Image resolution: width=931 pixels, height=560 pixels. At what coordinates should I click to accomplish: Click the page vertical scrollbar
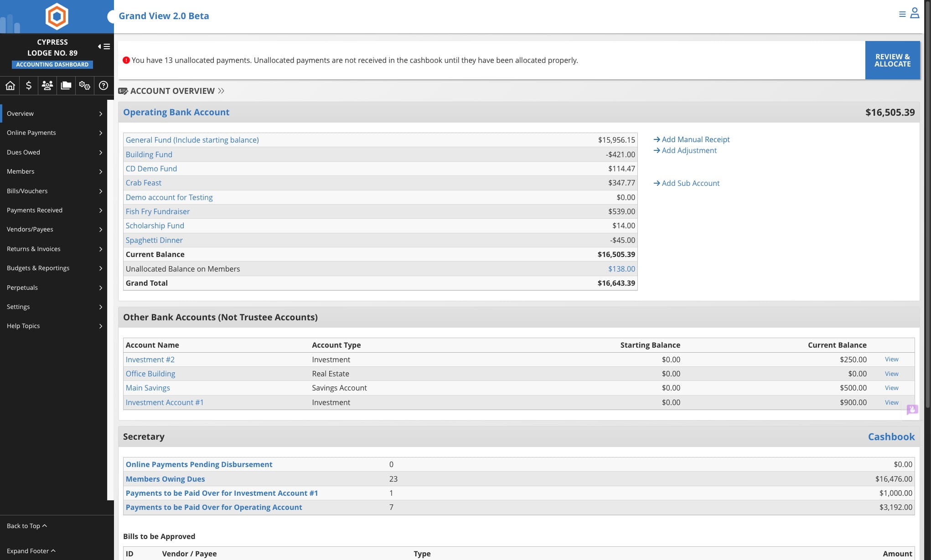coord(927,205)
